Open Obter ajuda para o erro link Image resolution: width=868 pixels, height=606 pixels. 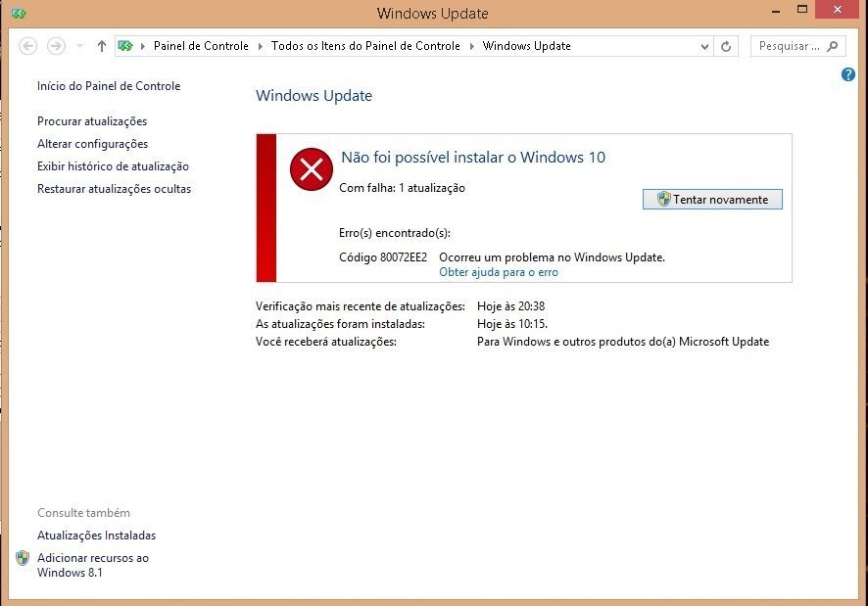tap(499, 272)
